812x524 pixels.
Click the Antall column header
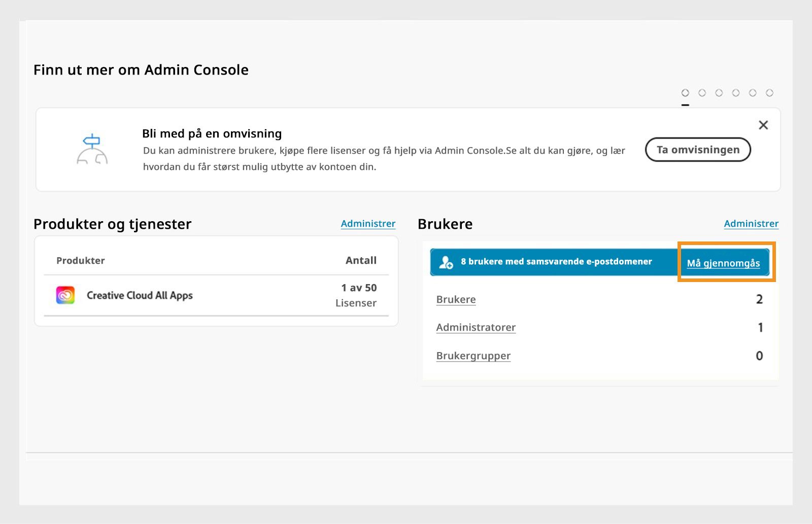point(361,261)
